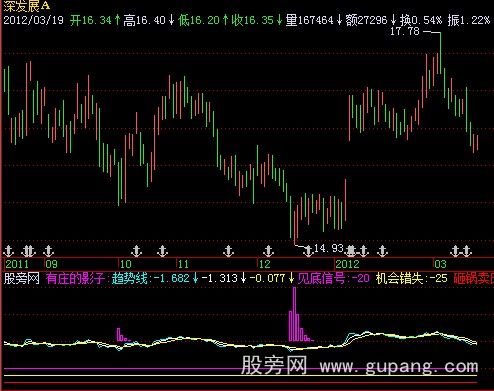Click the -0.077 indicator value
Viewport: 494px width, 391px height.
click(x=267, y=278)
